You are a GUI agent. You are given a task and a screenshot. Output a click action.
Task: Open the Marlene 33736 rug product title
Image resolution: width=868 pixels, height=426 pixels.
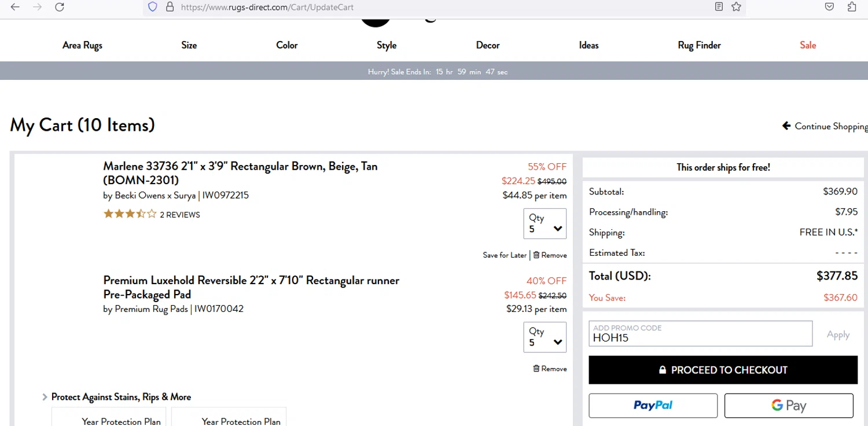tap(240, 173)
